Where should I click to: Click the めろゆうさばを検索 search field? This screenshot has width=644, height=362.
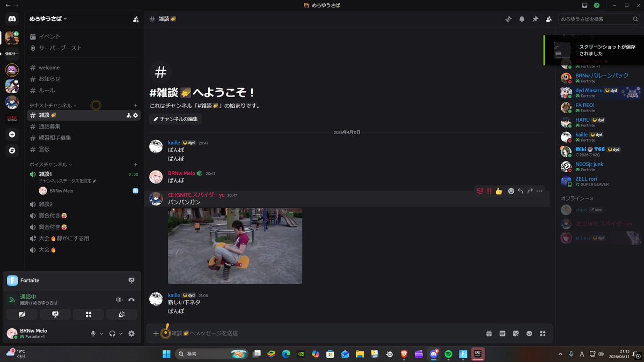[598, 19]
